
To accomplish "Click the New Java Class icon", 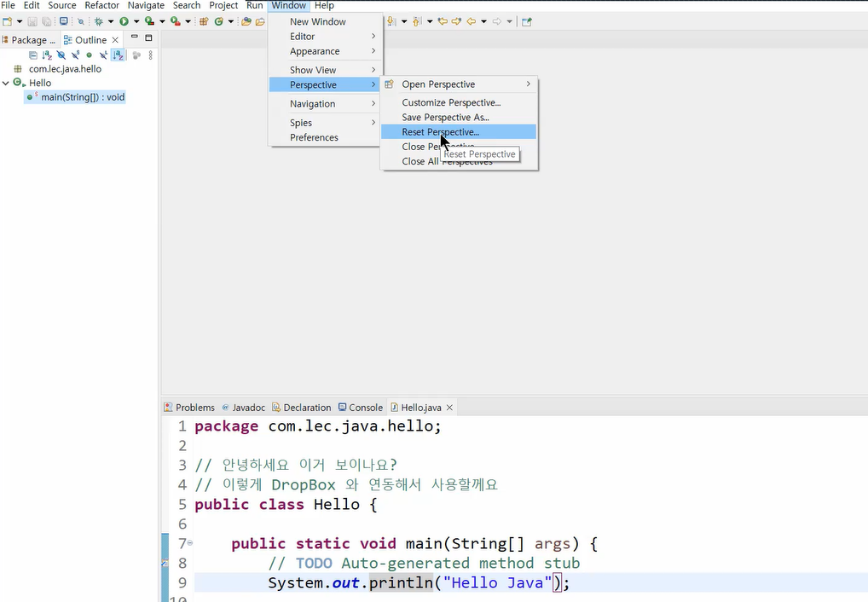I will tap(218, 21).
